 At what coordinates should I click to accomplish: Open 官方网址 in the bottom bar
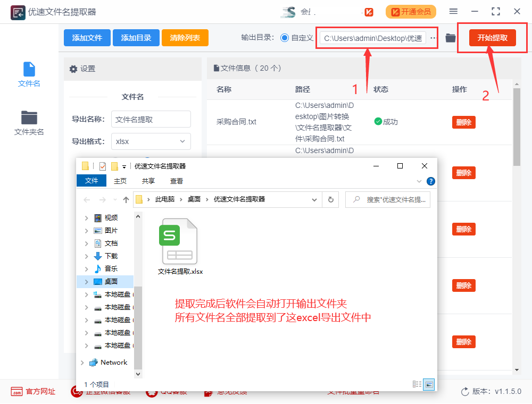(x=33, y=391)
